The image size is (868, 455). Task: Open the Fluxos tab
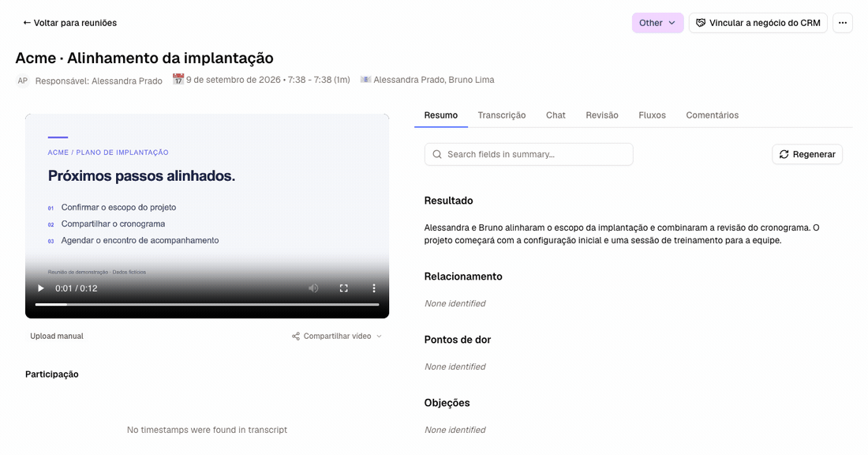652,115
